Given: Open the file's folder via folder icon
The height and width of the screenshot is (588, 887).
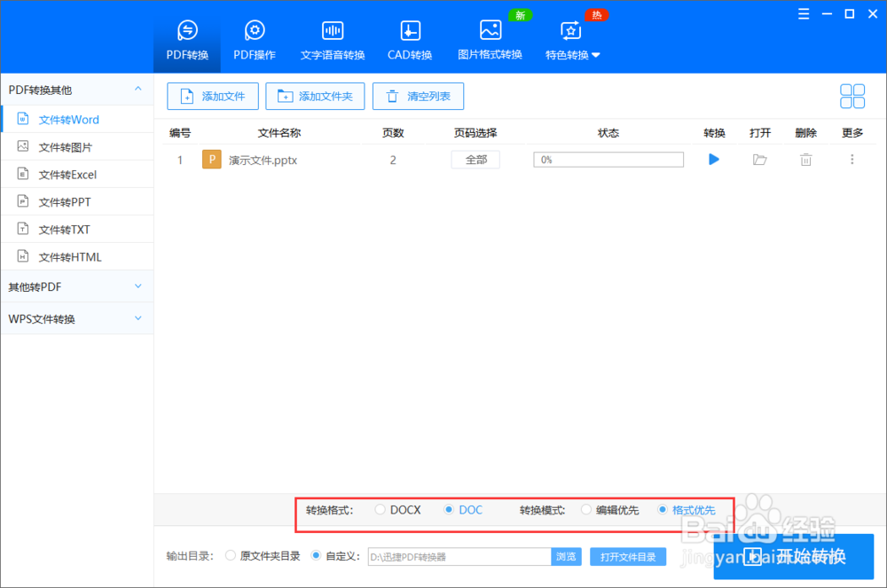Looking at the screenshot, I should click(760, 160).
